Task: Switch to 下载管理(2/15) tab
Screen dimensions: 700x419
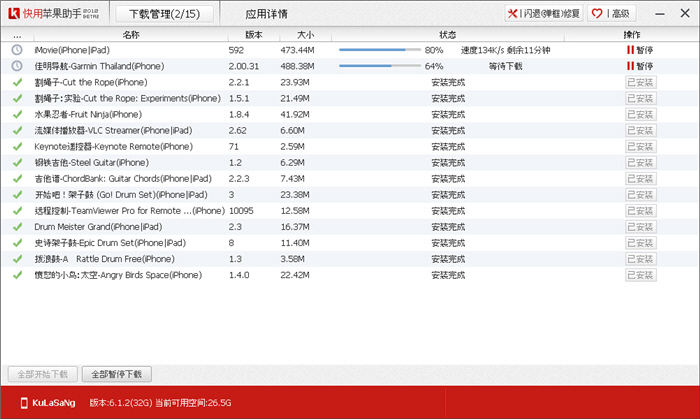Action: coord(164,14)
